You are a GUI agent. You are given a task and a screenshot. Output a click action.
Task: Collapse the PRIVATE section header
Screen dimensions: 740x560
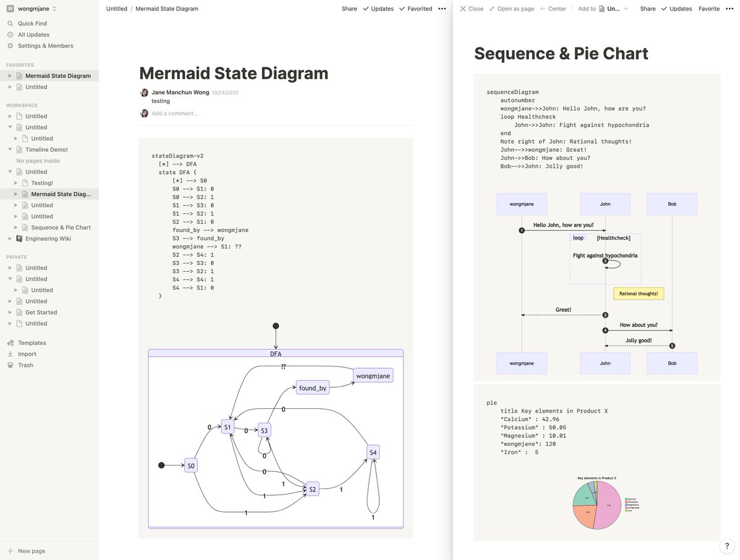(x=17, y=257)
